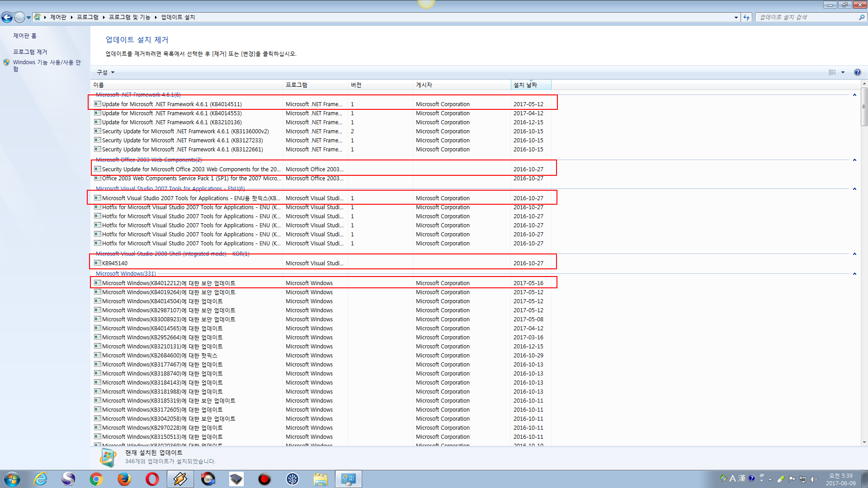Select Microsoft Windows(KB3008923) security update row

pos(323,319)
